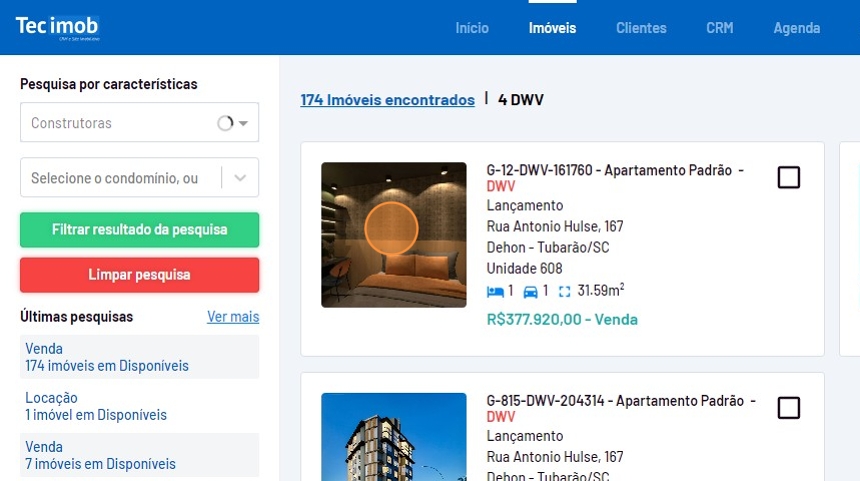Select checkbox for listing G-815-DWV-204314
860x481 pixels.
789,408
